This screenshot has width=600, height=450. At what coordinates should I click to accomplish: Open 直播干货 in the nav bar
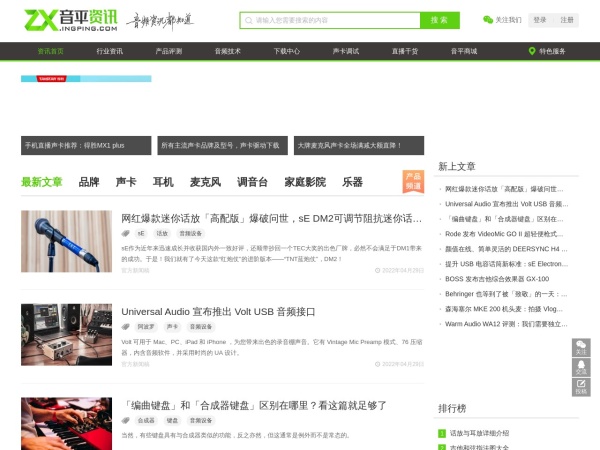(x=405, y=51)
